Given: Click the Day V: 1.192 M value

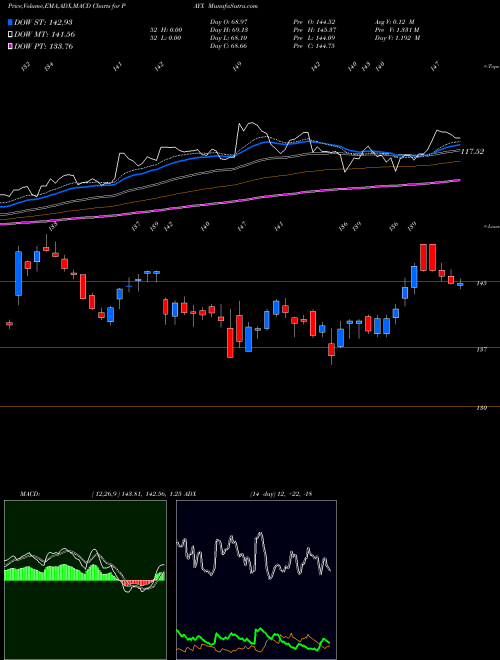Looking at the screenshot, I should point(398,38).
